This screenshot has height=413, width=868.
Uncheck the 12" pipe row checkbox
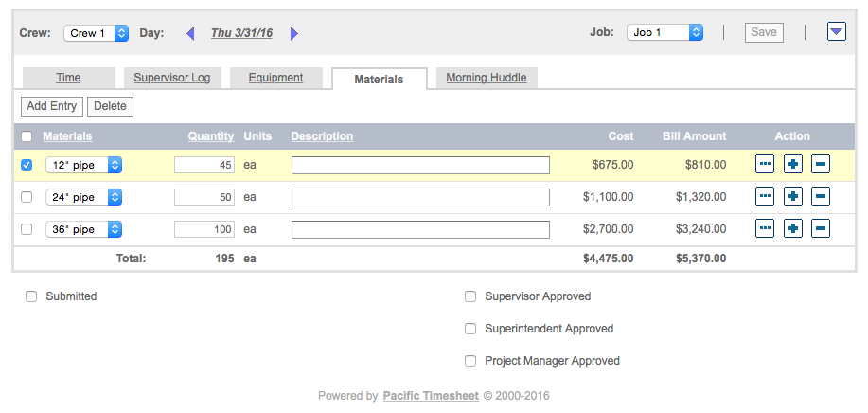pos(27,165)
